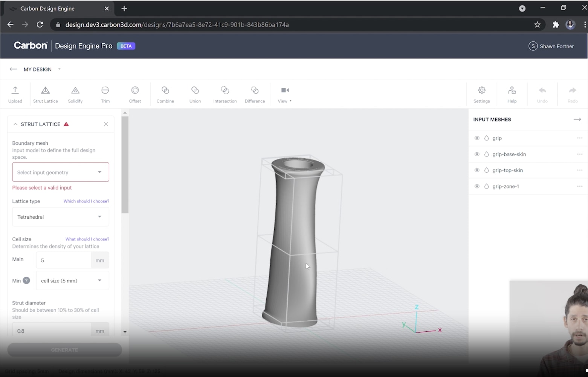Expand the Tetrahedral lattice type dropdown
The height and width of the screenshot is (377, 588).
(x=61, y=217)
